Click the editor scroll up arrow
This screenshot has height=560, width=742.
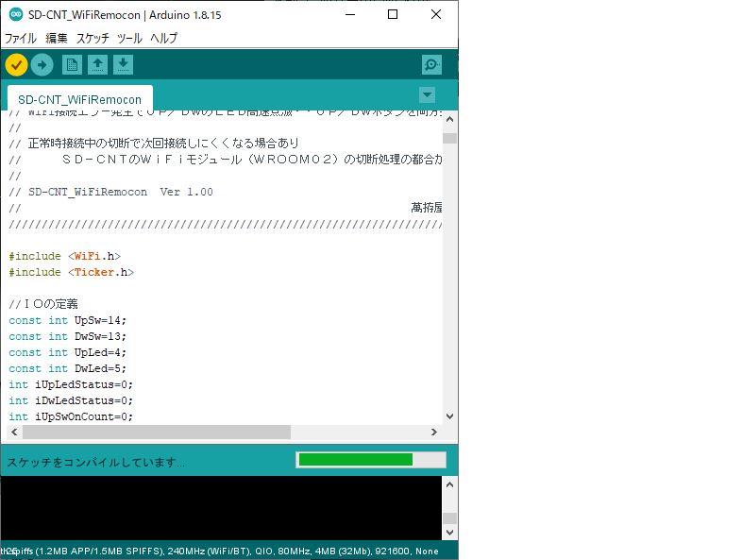449,119
